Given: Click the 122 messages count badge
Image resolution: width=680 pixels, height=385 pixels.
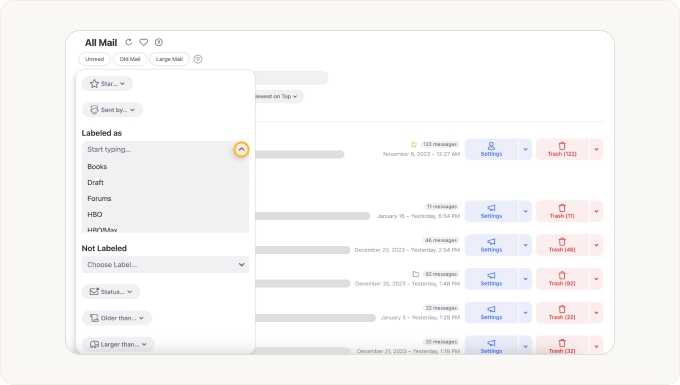Looking at the screenshot, I should tap(440, 144).
